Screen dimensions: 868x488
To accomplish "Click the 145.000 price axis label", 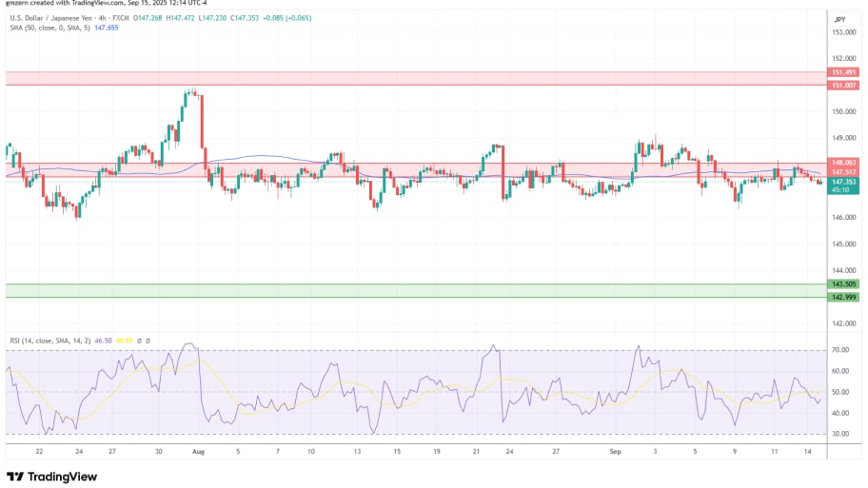I will point(843,244).
